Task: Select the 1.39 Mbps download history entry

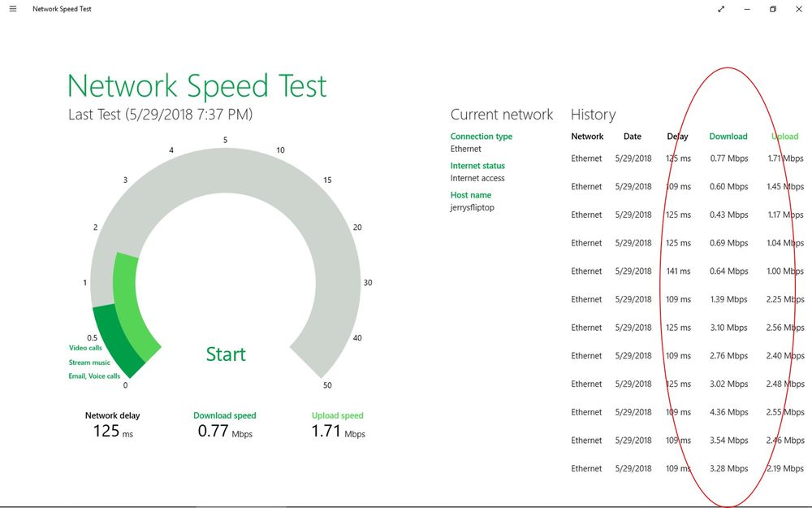Action: click(x=728, y=300)
